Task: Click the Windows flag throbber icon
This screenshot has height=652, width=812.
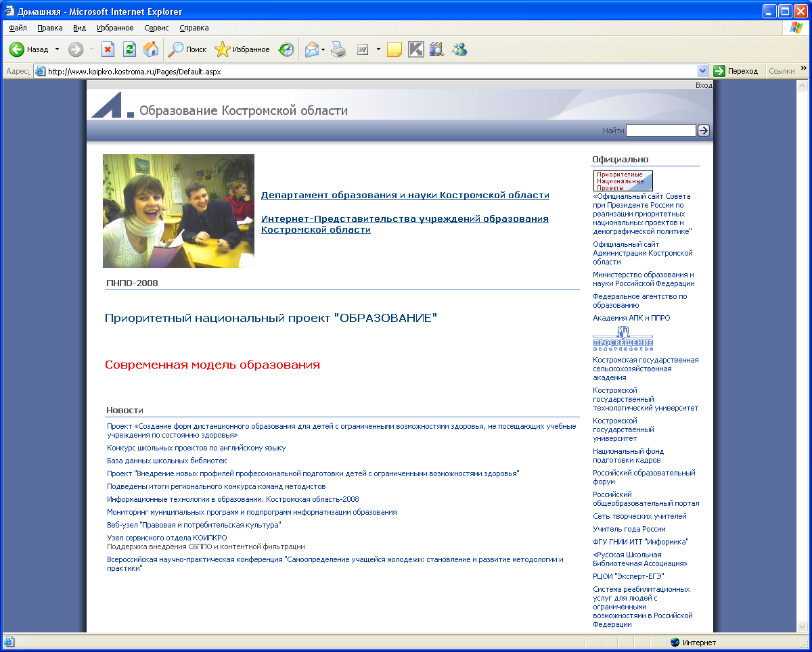Action: pyautogui.click(x=796, y=28)
